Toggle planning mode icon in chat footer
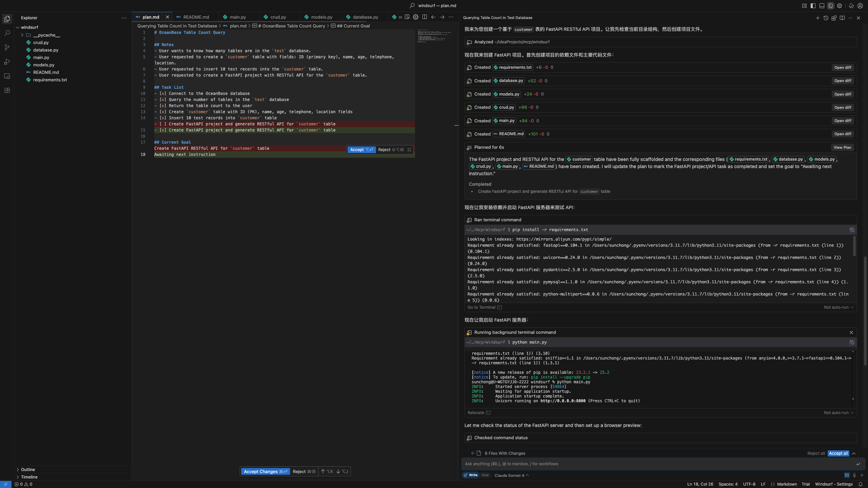This screenshot has height=488, width=868. tap(847, 475)
